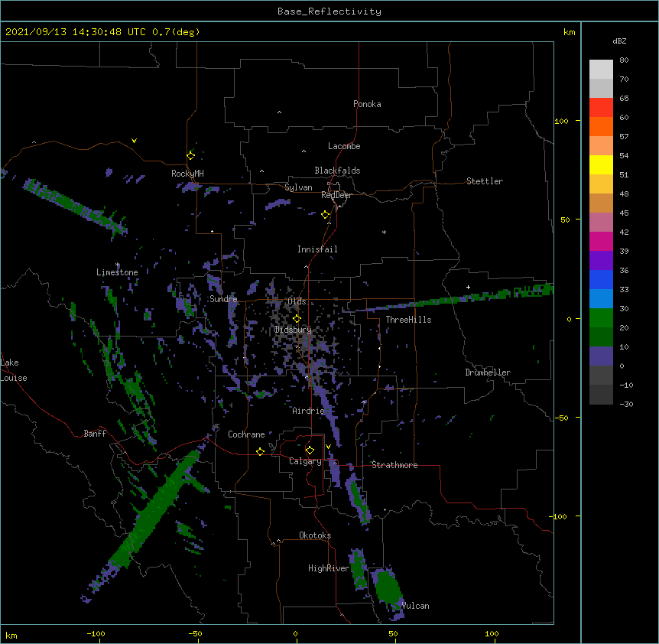
Task: Click the large green echo near Vulcan
Action: pyautogui.click(x=387, y=587)
